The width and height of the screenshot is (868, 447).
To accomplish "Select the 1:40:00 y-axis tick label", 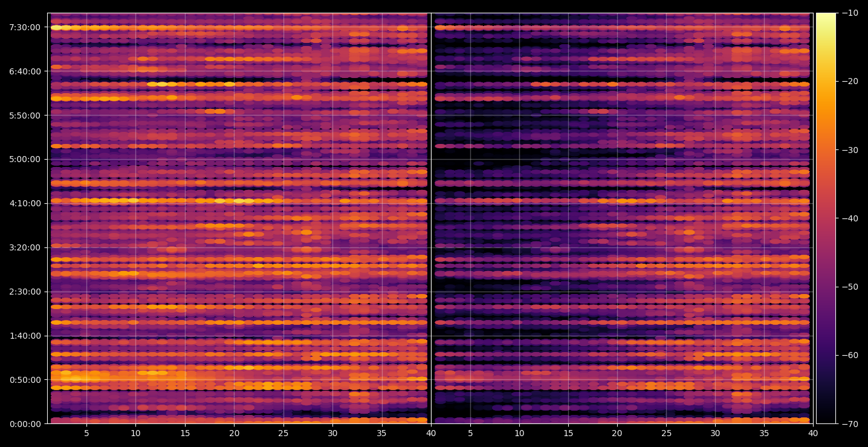I will pos(25,336).
